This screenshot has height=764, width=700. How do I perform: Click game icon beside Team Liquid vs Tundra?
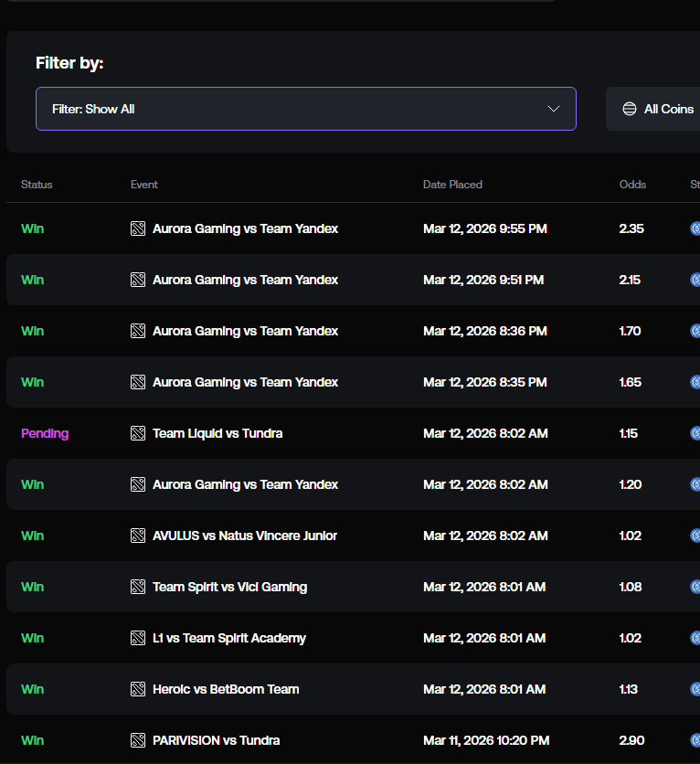click(x=138, y=433)
